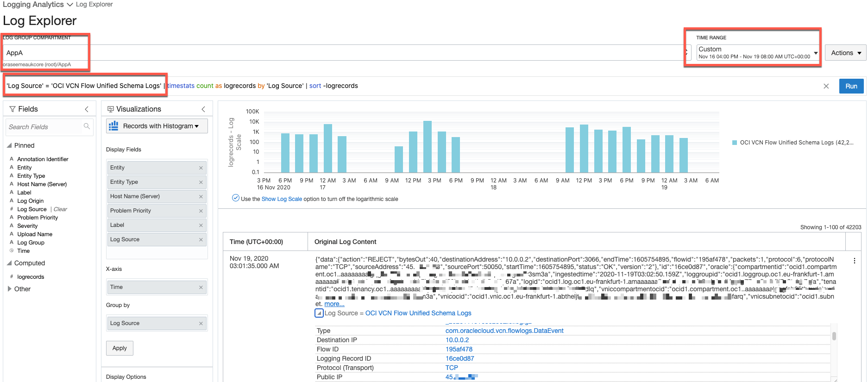Click the check-circle icon beside the log scale hint
This screenshot has height=382, width=868.
(x=235, y=198)
